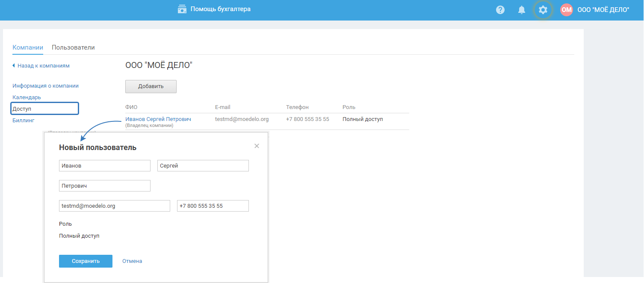
Task: Click the back arrow before Назад к компаниям
Action: click(14, 66)
